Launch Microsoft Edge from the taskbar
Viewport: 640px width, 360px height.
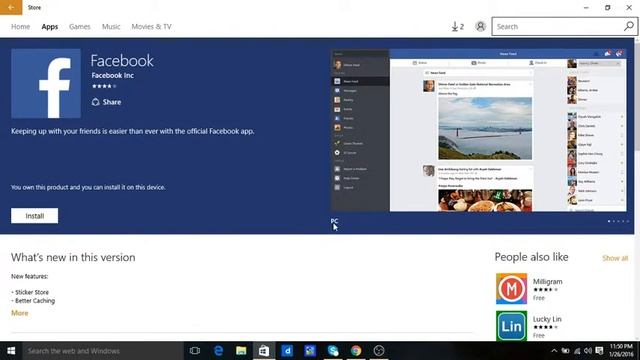pos(218,351)
